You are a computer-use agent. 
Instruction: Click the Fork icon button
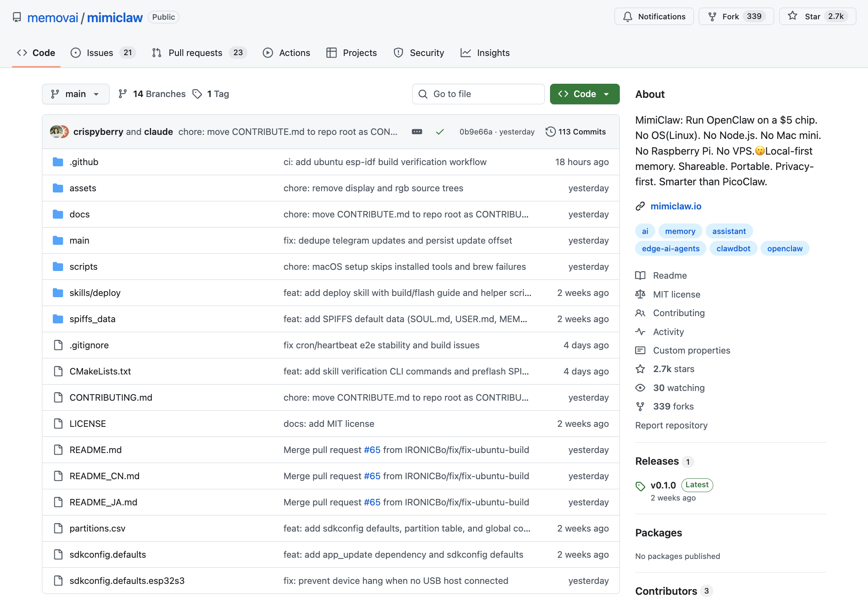pyautogui.click(x=712, y=17)
